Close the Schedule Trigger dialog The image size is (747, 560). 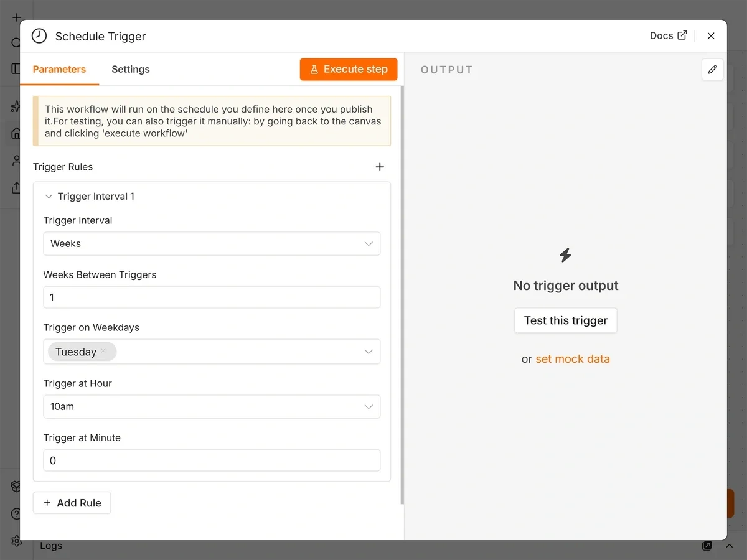click(x=711, y=36)
